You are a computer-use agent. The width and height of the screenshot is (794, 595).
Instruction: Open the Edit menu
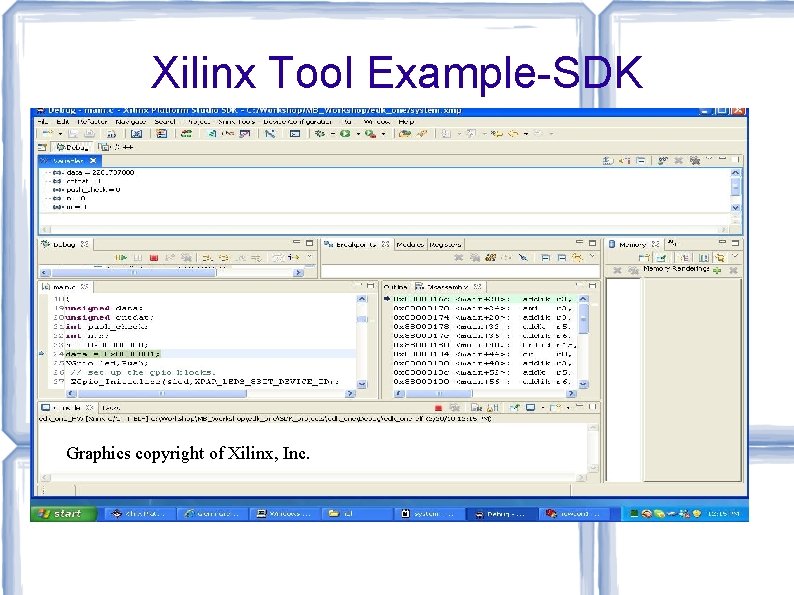point(63,122)
